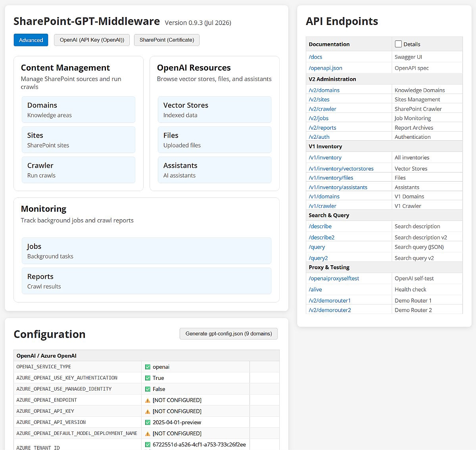Open the /v1/inventory/assistants link

[338, 187]
